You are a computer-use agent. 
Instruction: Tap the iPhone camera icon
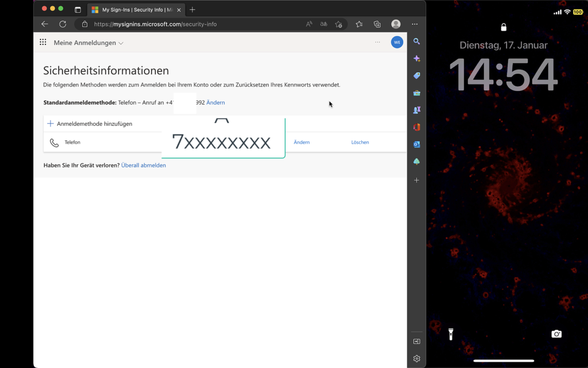pyautogui.click(x=556, y=334)
